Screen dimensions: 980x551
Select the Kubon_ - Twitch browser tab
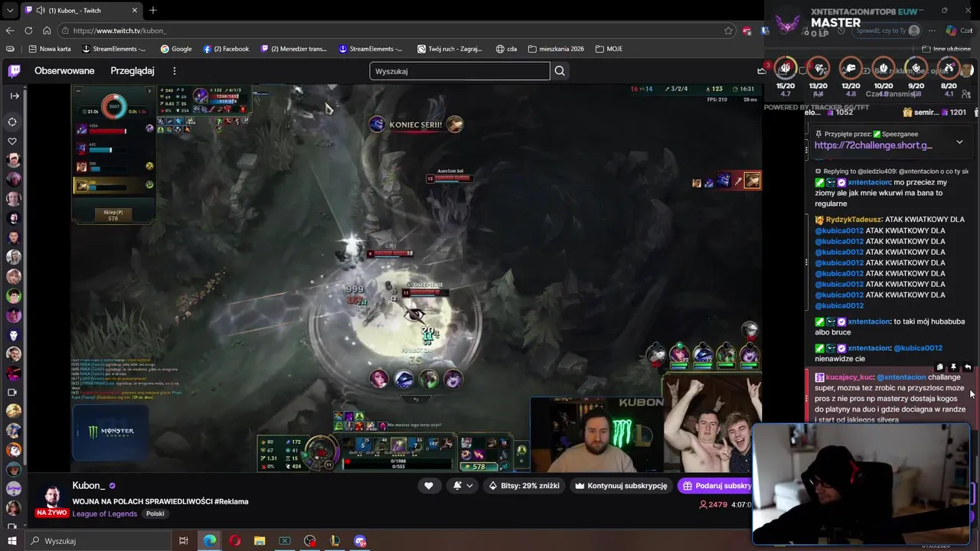point(80,10)
